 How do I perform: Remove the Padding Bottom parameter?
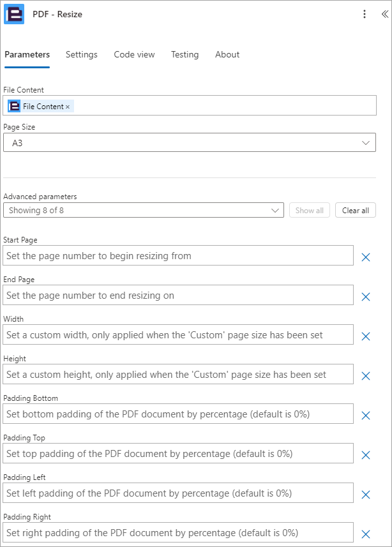(366, 416)
